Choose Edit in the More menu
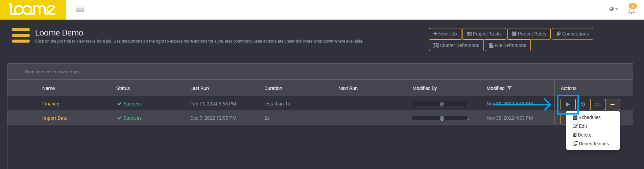Image resolution: width=644 pixels, height=169 pixels. pyautogui.click(x=580, y=126)
